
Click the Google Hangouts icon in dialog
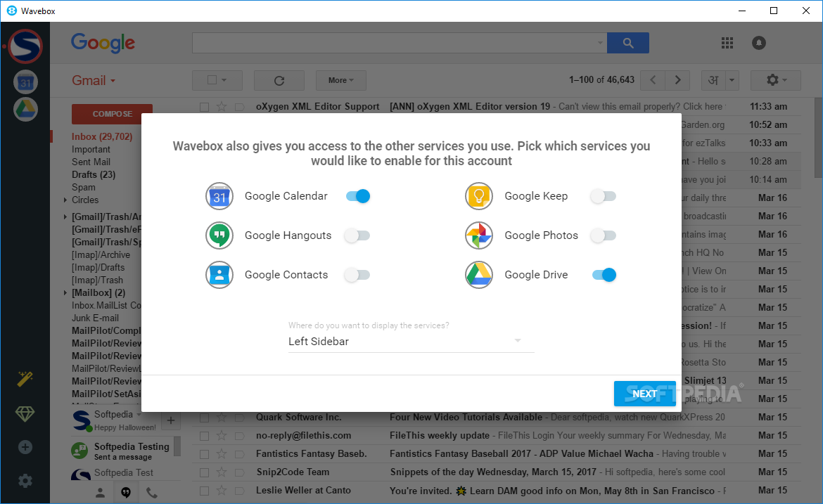[x=219, y=235]
